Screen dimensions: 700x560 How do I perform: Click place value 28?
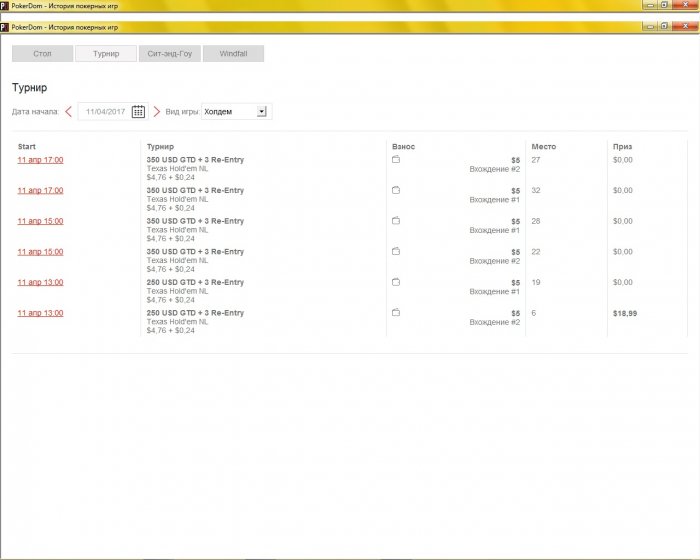(536, 221)
